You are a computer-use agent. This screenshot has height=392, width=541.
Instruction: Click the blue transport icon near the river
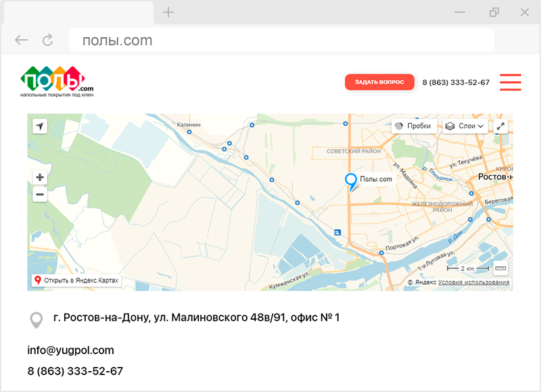(x=337, y=232)
